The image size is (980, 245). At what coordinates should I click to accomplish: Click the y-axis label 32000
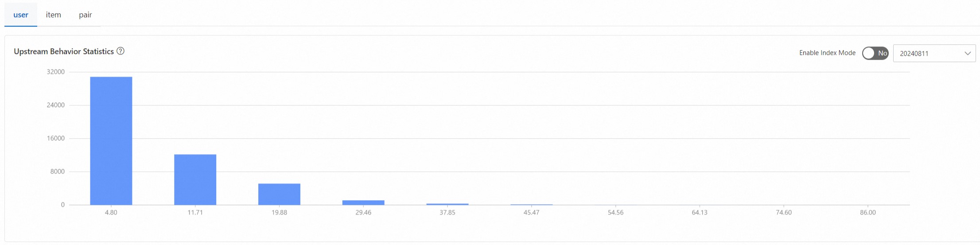(x=56, y=72)
